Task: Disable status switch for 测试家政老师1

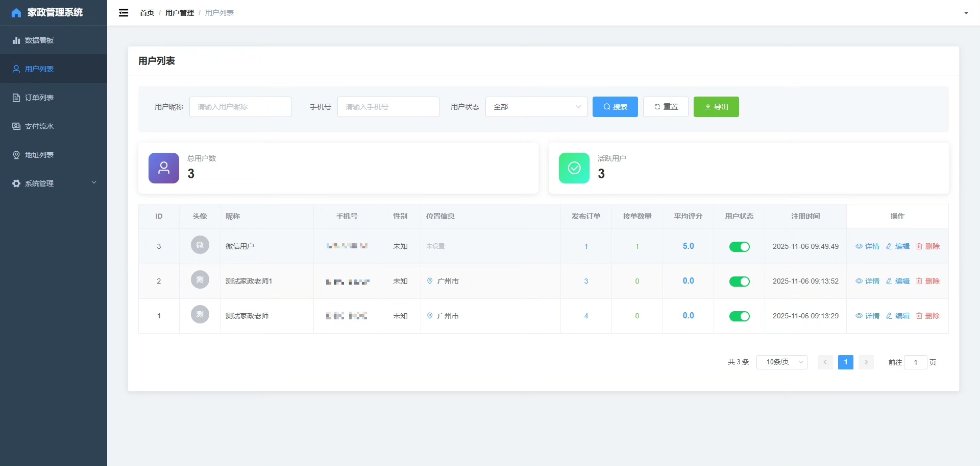Action: [739, 282]
